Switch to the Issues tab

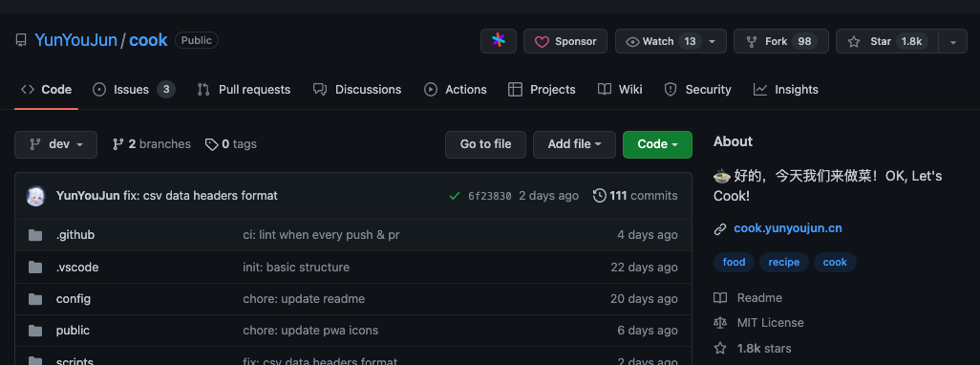(x=134, y=90)
